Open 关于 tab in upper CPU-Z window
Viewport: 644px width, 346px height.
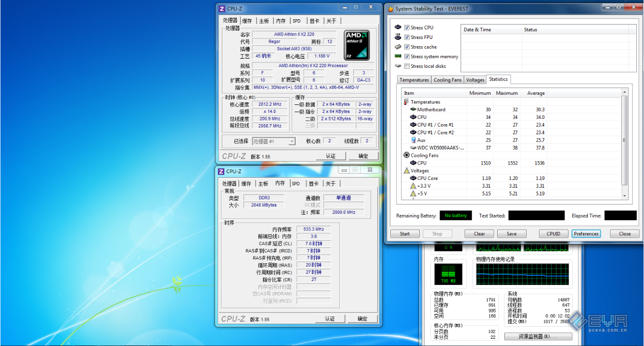[331, 21]
